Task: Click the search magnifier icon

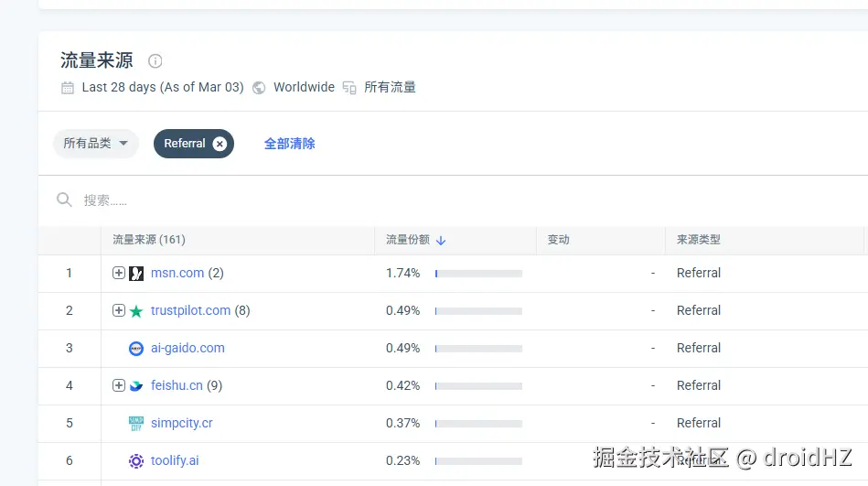Action: tap(64, 200)
